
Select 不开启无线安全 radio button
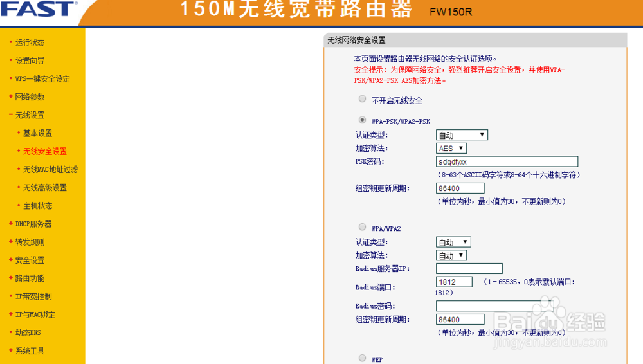[362, 98]
